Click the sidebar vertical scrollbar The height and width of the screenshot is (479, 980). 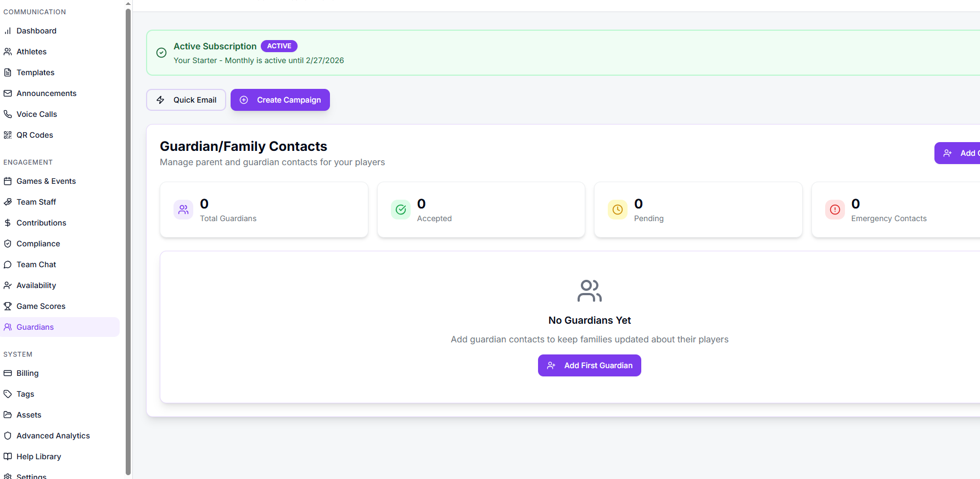click(128, 241)
